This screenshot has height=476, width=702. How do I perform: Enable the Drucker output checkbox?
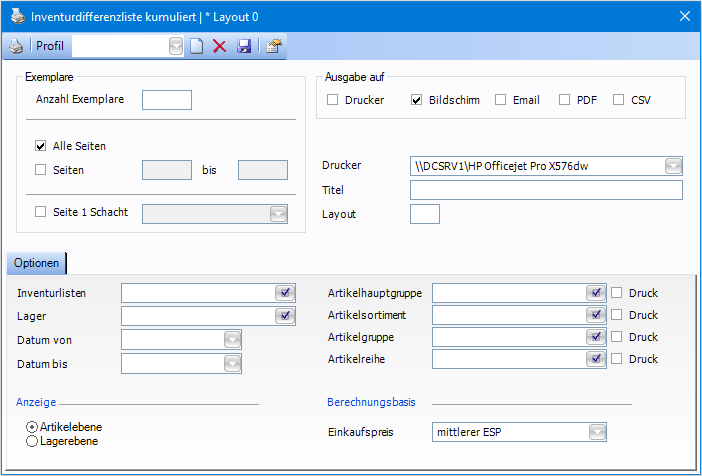[333, 100]
